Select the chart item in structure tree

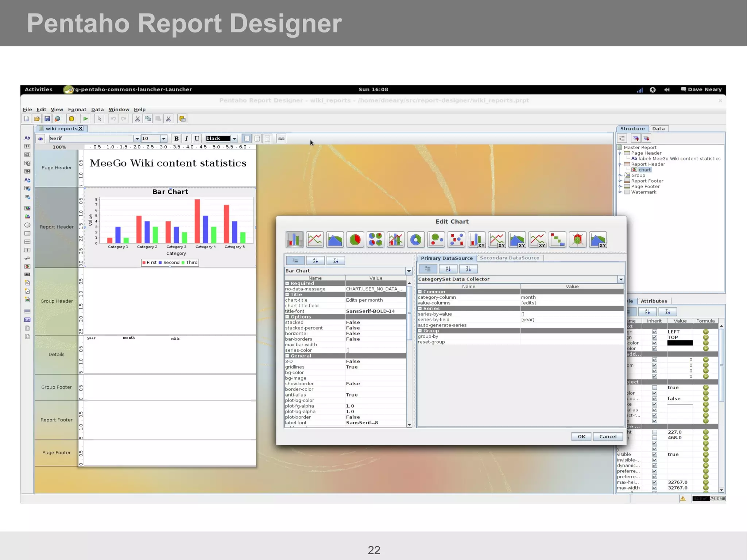coord(645,170)
